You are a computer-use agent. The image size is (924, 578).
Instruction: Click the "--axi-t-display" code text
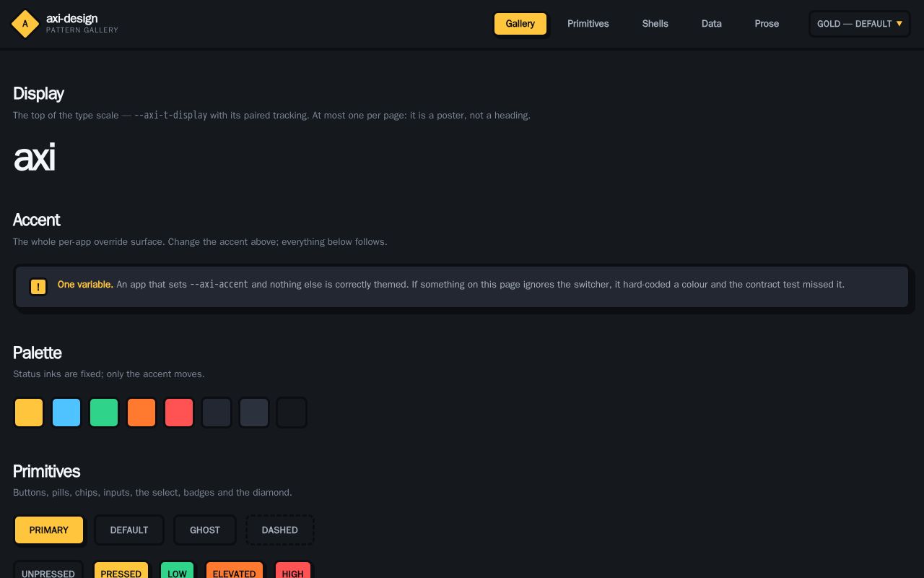[x=170, y=116]
